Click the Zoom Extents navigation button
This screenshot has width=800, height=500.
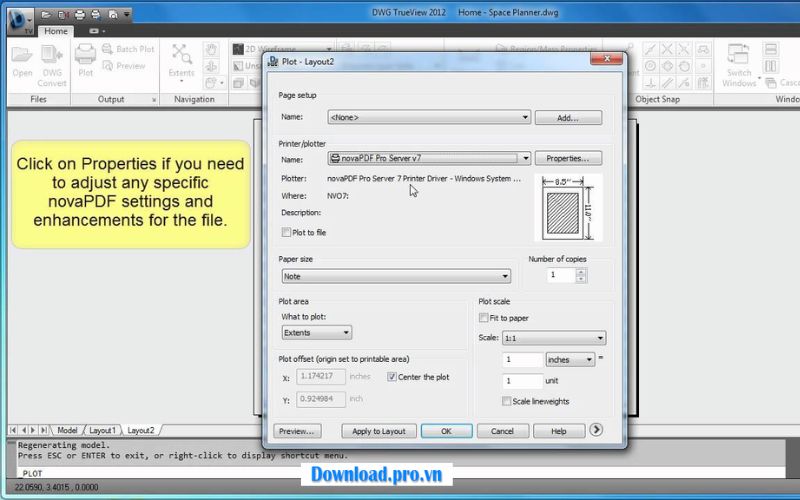tap(182, 62)
